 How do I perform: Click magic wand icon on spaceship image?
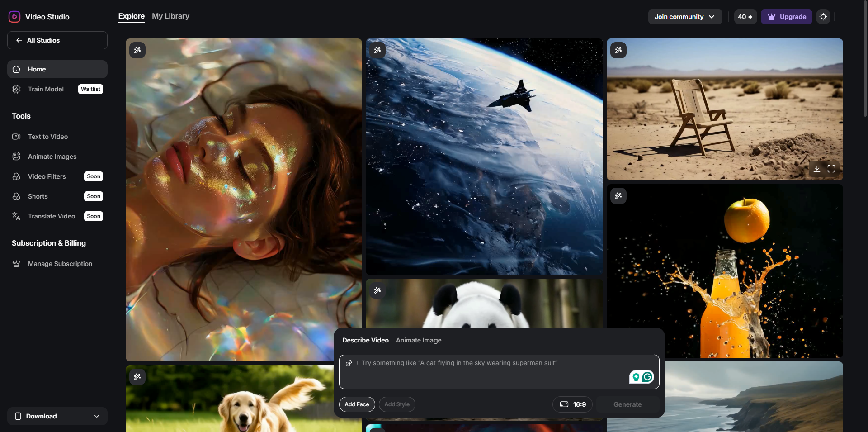pyautogui.click(x=377, y=50)
